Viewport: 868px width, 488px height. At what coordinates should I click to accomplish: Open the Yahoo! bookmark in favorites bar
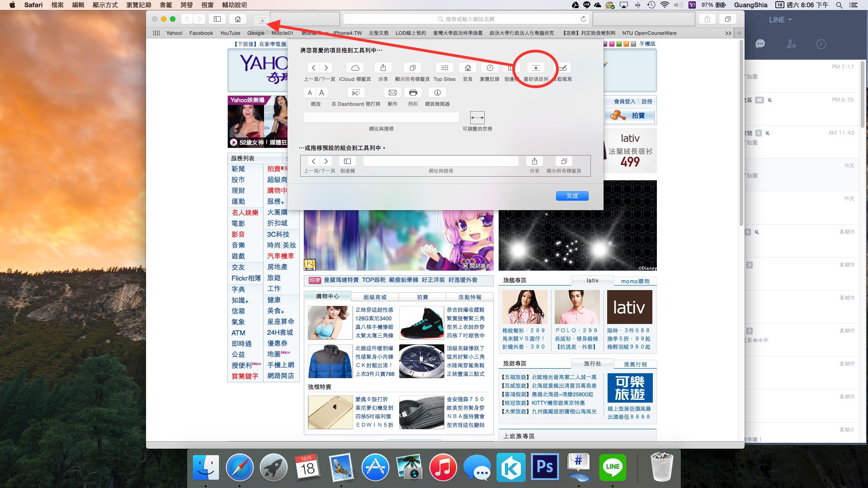tap(174, 33)
